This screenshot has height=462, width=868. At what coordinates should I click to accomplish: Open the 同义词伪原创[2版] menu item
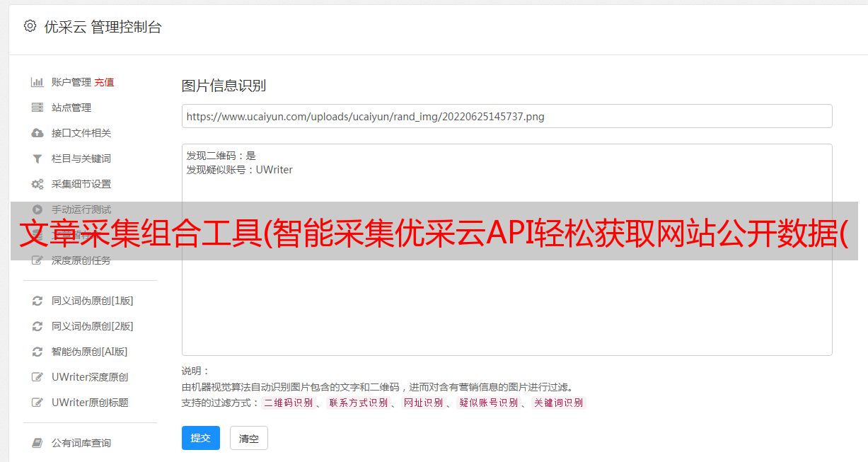92,326
